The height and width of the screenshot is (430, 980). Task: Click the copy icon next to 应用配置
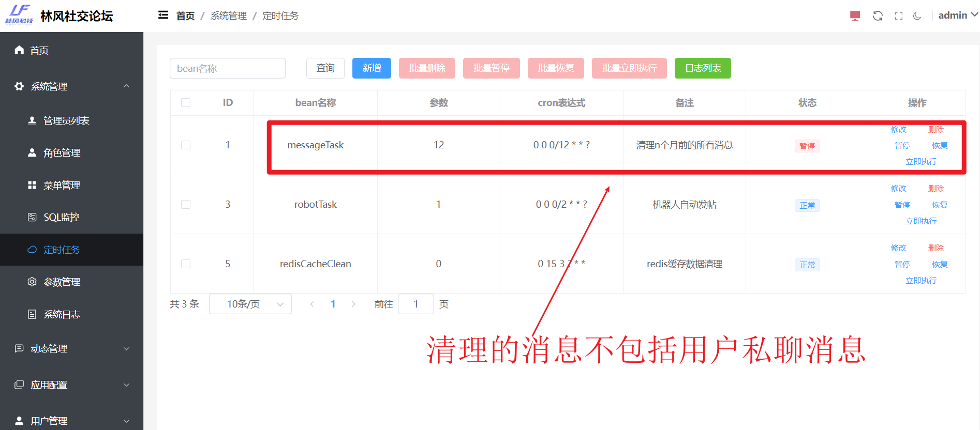pos(19,385)
